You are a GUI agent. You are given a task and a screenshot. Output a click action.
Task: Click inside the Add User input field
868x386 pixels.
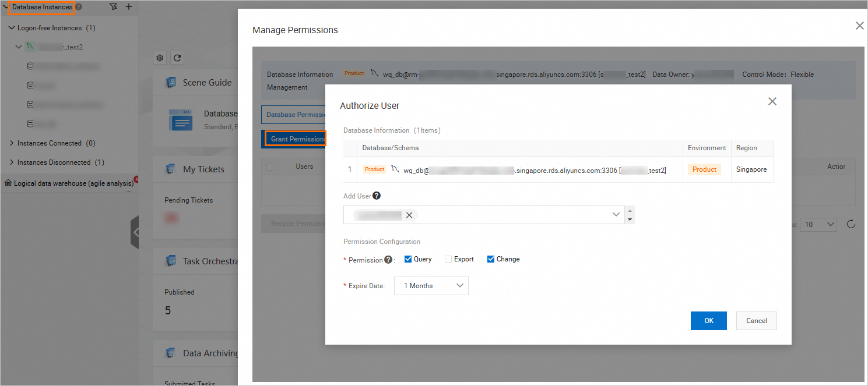pyautogui.click(x=484, y=215)
